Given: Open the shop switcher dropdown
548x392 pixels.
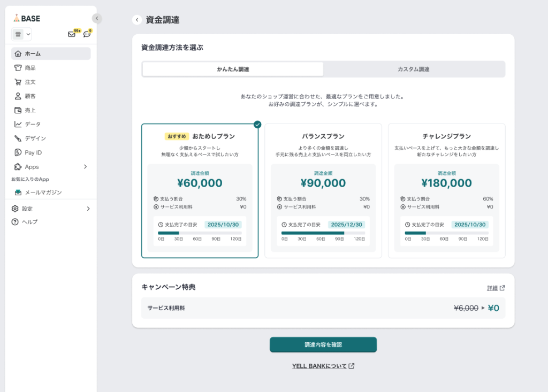Looking at the screenshot, I should click(x=21, y=34).
